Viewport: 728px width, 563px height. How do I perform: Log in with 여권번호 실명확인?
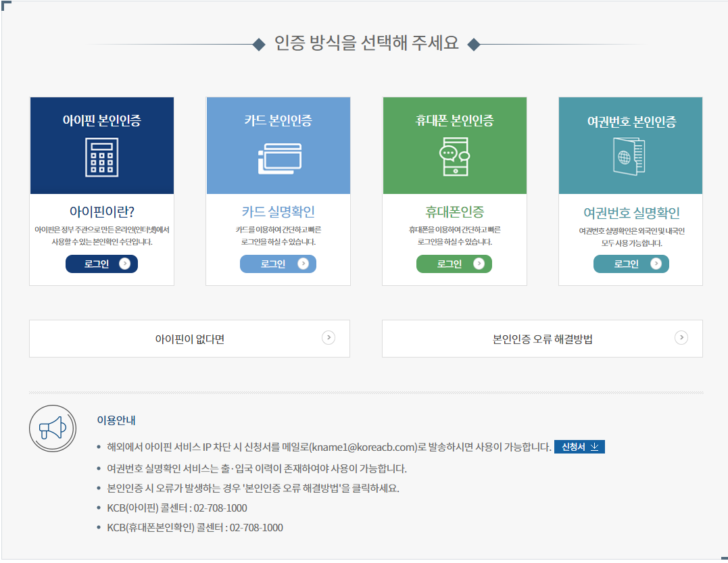point(631,264)
